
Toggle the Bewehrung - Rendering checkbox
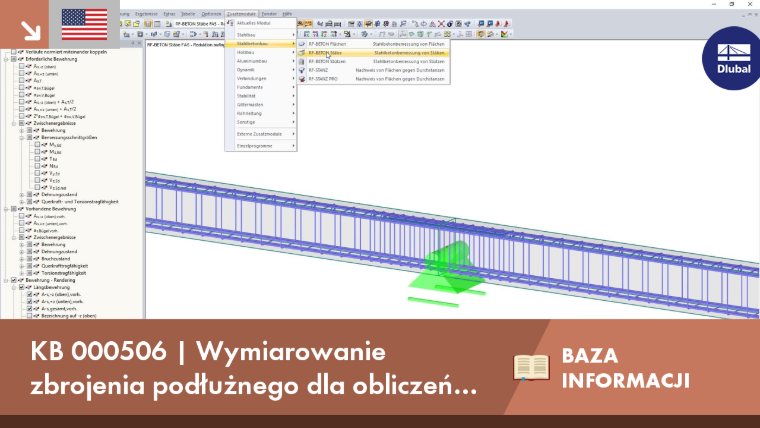14,280
